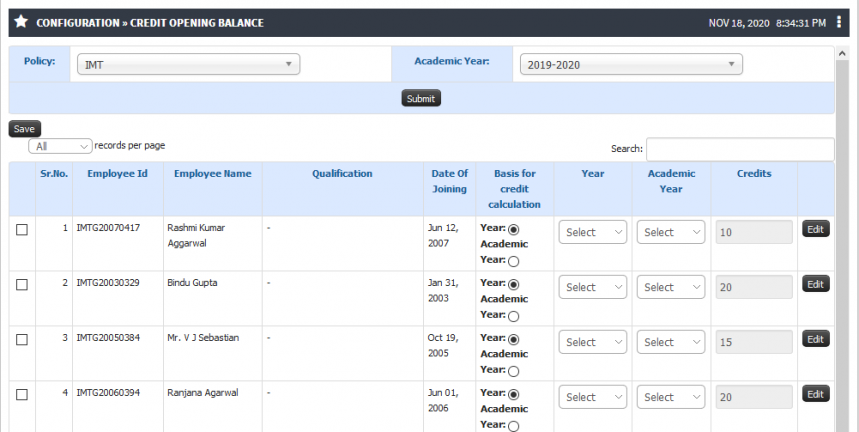Image resolution: width=859 pixels, height=432 pixels.
Task: Open the Policy IMT dropdown
Action: [x=188, y=65]
